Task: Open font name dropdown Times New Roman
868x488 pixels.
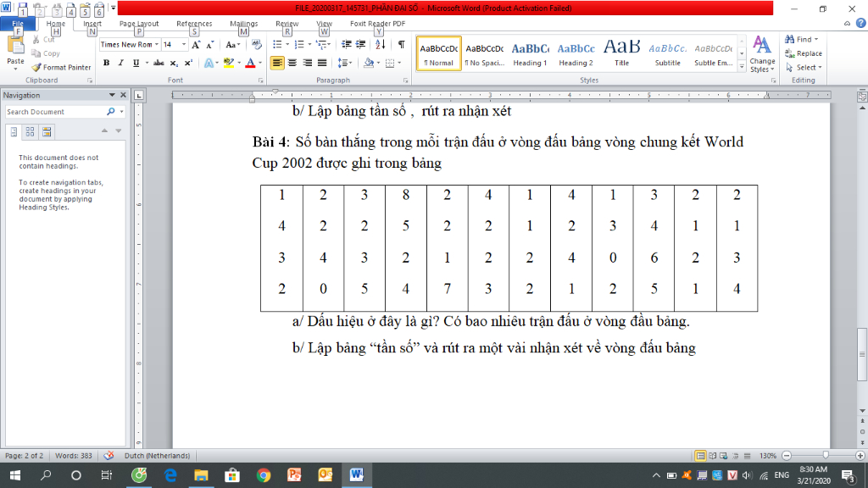Action: [157, 45]
